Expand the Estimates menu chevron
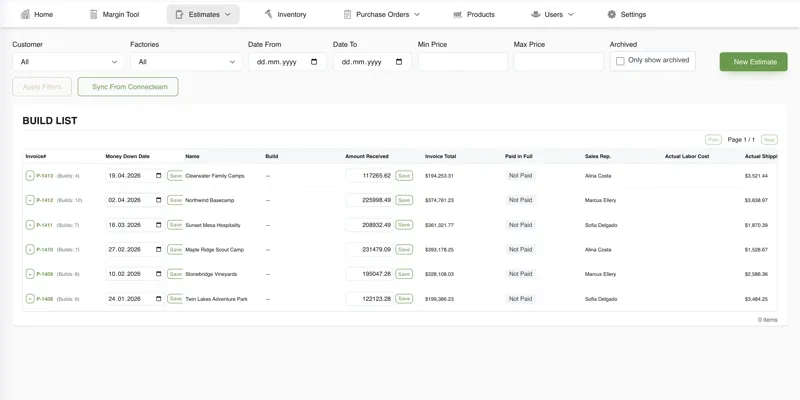The width and height of the screenshot is (800, 400). [228, 14]
